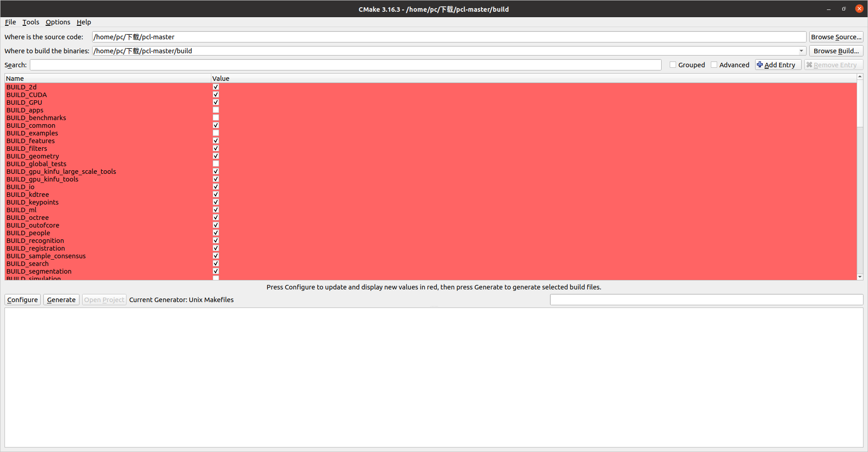
Task: Click the cache list scroll-up arrow
Action: click(x=860, y=77)
